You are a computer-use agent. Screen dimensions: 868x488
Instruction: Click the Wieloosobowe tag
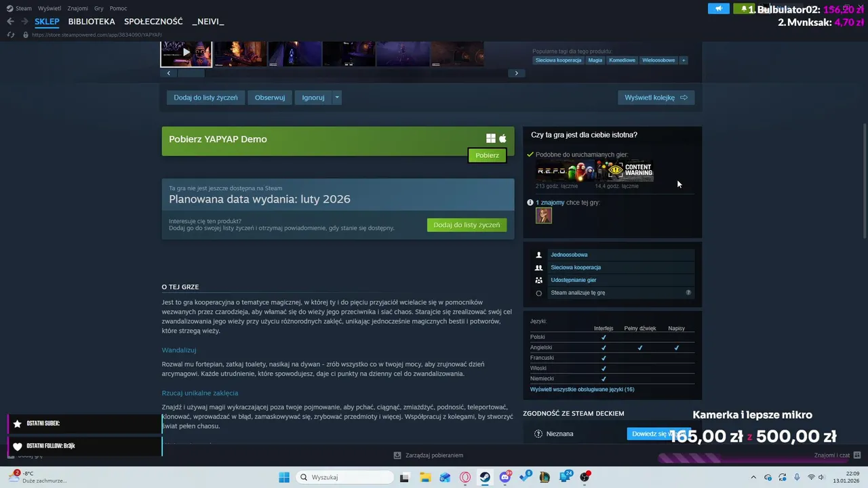point(658,60)
